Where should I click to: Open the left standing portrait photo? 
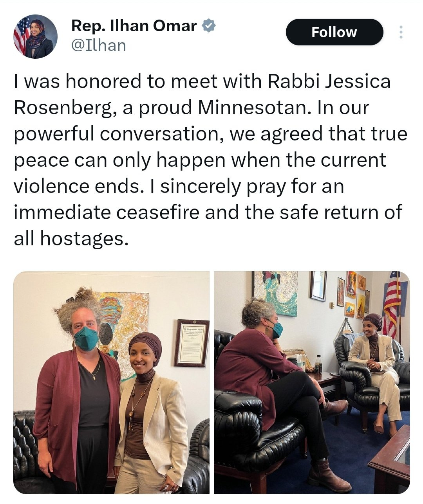click(112, 382)
